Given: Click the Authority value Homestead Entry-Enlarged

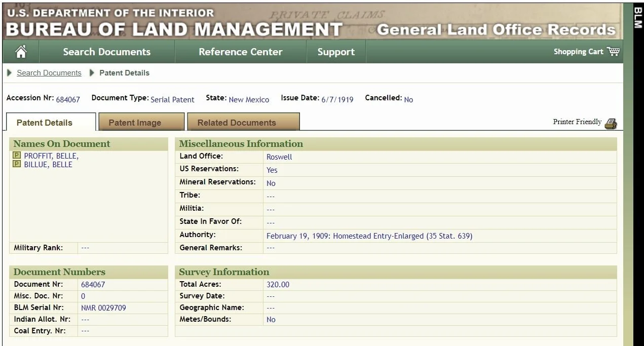Looking at the screenshot, I should tap(369, 236).
